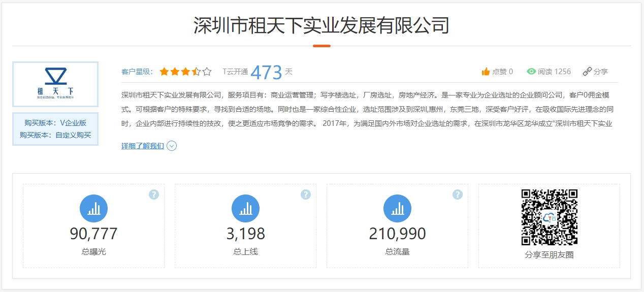Viewport: 644px width, 292px height.
Task: Select the first orange star in 客户星级
Action: coord(164,72)
